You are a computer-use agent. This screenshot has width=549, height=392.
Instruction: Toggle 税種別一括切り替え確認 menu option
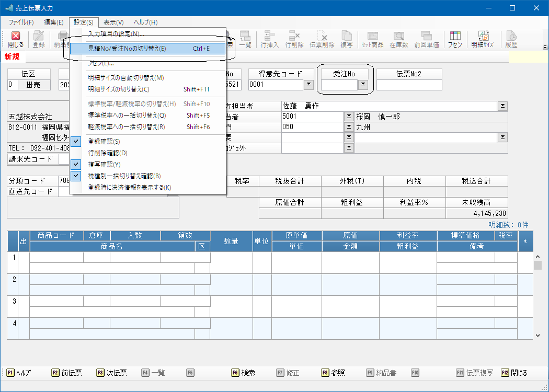point(124,176)
